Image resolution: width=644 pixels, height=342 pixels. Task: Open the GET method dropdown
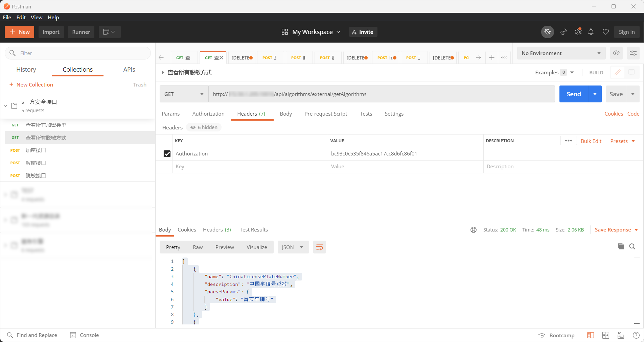(x=184, y=94)
